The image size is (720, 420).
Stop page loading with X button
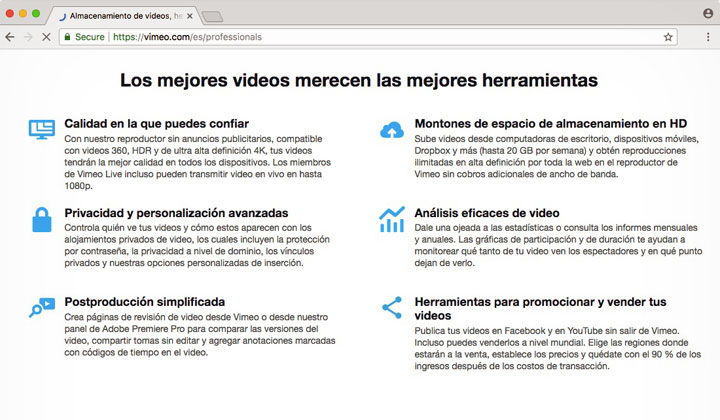click(x=46, y=37)
